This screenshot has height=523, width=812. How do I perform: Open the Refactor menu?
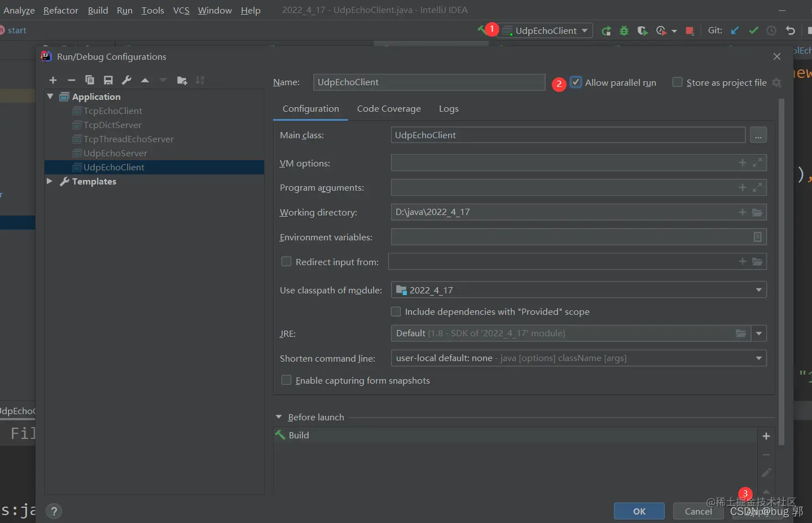point(61,10)
